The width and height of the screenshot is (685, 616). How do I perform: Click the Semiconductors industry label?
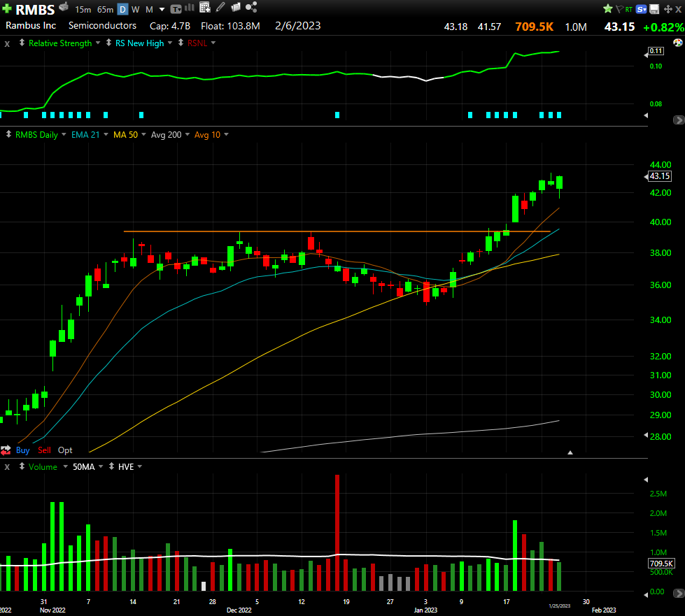pyautogui.click(x=102, y=26)
